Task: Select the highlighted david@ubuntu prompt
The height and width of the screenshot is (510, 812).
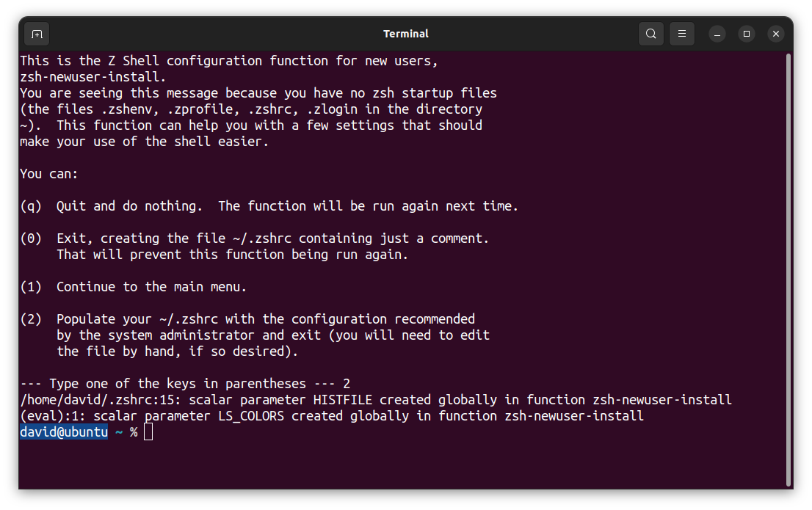Action: pos(62,431)
